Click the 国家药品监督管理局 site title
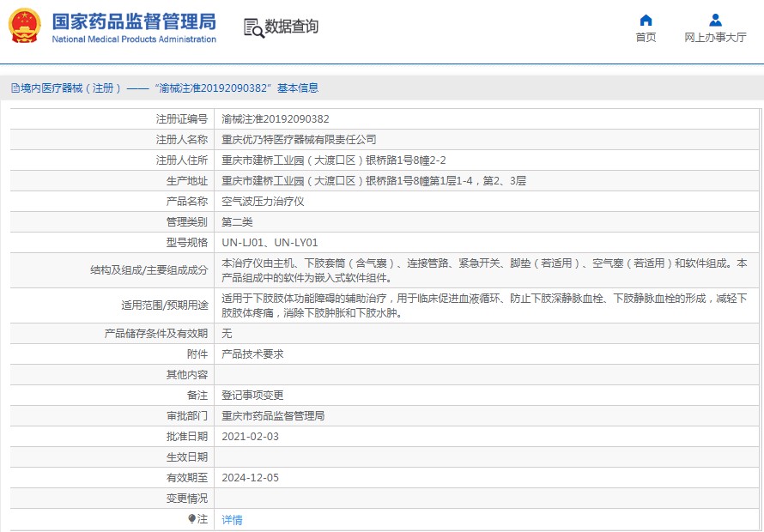Image resolution: width=764 pixels, height=532 pixels. click(134, 21)
